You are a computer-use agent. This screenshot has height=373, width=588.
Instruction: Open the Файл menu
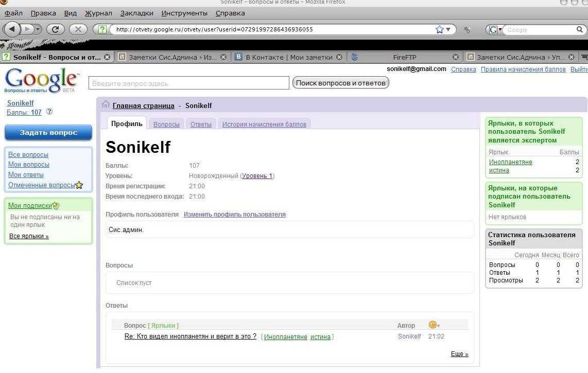tap(13, 13)
